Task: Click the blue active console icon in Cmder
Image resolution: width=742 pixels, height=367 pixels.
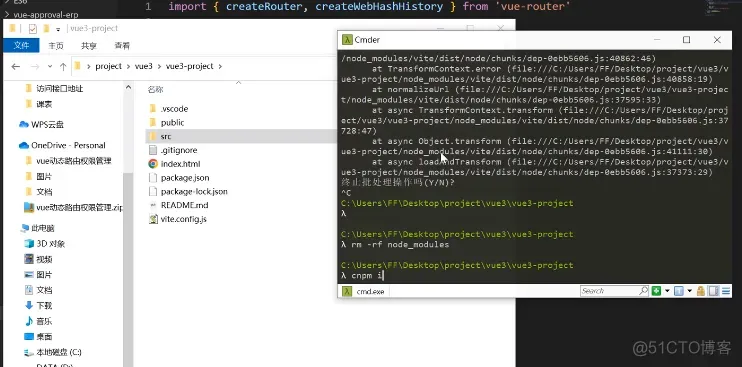Action: click(679, 291)
